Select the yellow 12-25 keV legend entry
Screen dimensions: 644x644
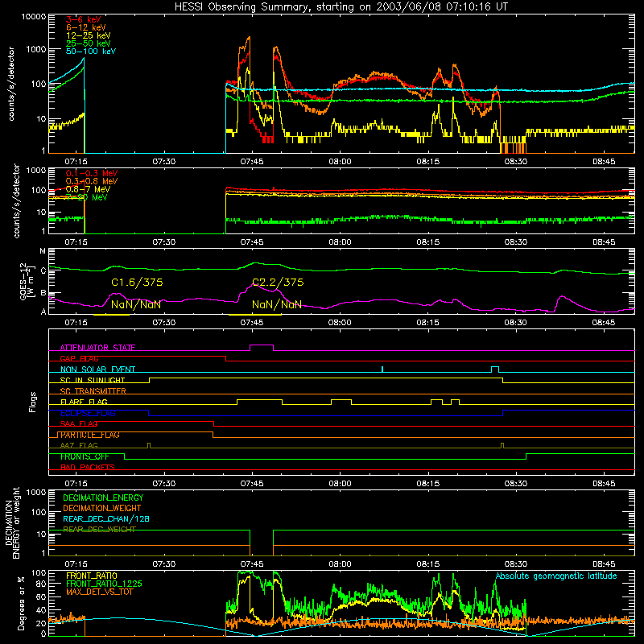click(x=89, y=35)
